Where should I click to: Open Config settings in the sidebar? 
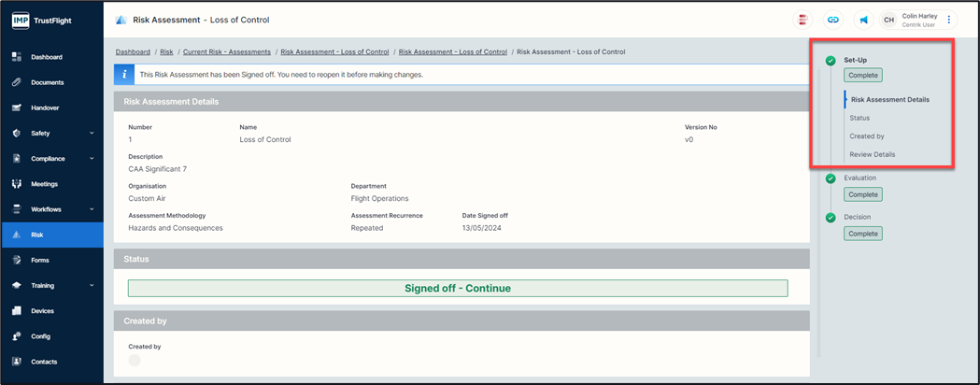tap(40, 336)
